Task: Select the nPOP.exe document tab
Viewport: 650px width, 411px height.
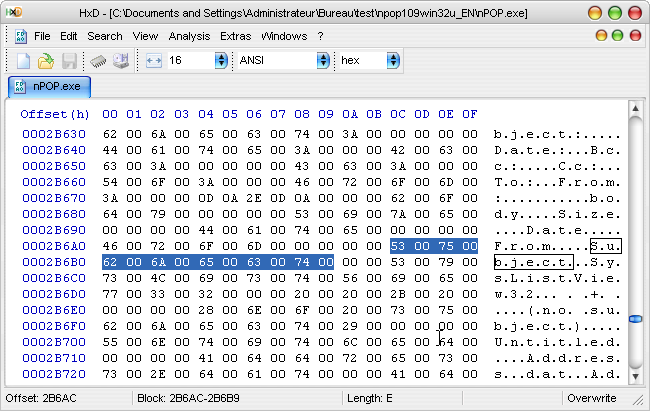Action: (49, 86)
